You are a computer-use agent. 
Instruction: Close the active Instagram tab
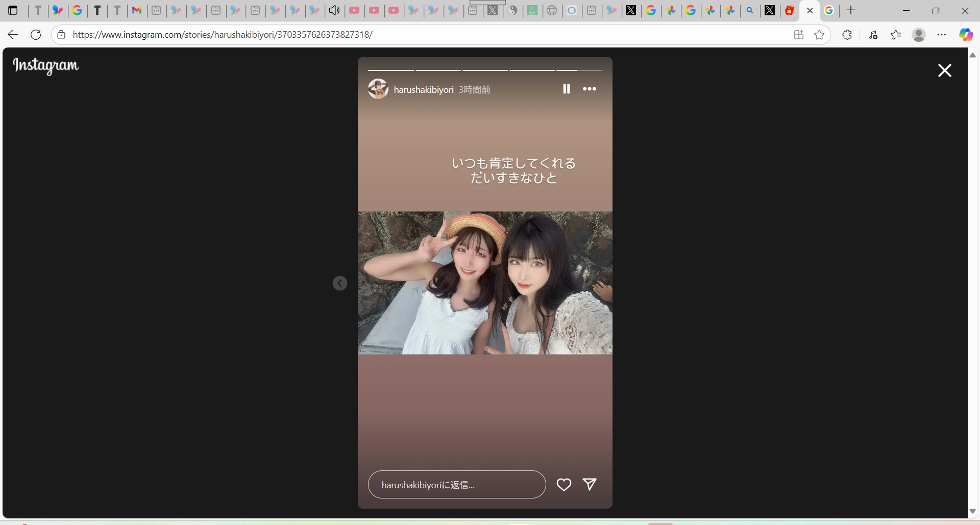[810, 10]
